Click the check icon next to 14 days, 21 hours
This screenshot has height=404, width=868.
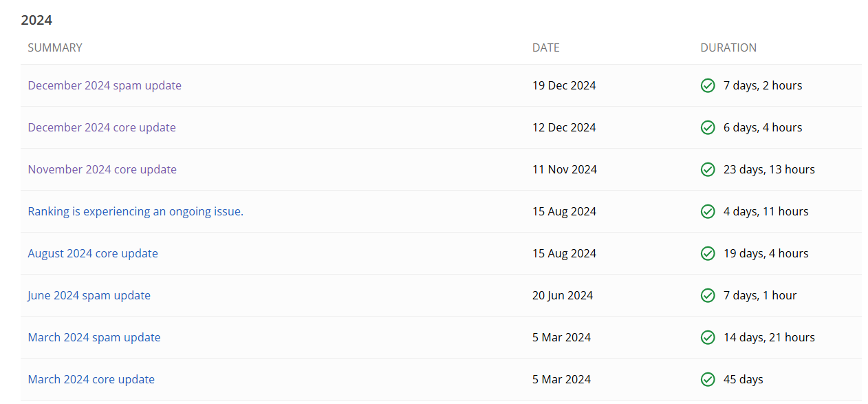708,338
